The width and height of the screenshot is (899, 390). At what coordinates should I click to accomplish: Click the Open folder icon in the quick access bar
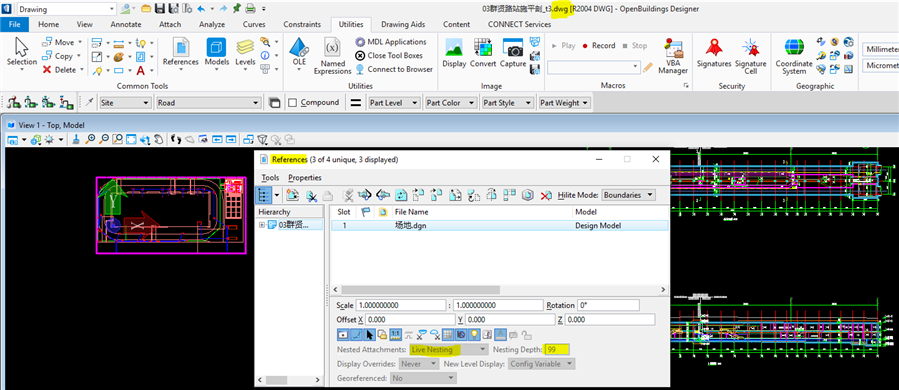point(146,9)
